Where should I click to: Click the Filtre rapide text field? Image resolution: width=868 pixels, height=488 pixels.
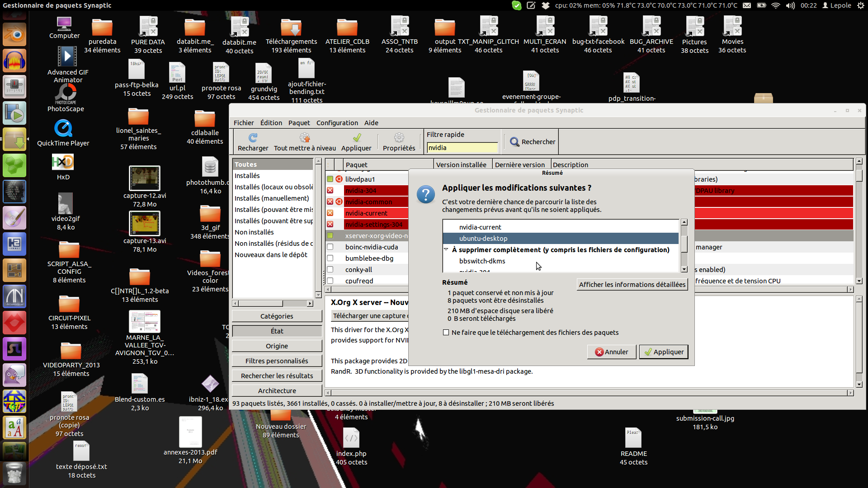point(462,148)
